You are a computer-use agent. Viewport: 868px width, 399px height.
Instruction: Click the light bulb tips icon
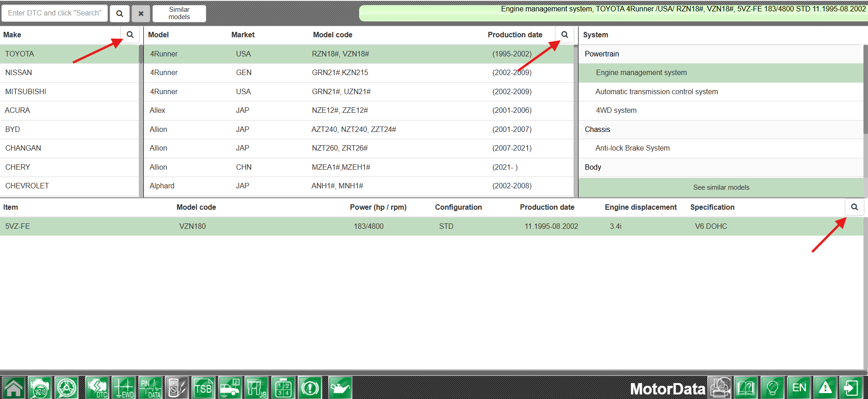(x=772, y=388)
